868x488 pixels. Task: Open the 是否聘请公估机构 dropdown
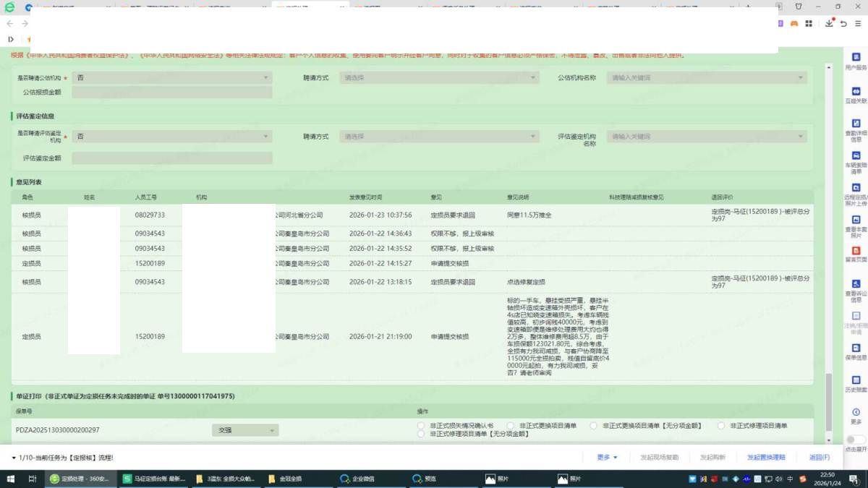171,77
